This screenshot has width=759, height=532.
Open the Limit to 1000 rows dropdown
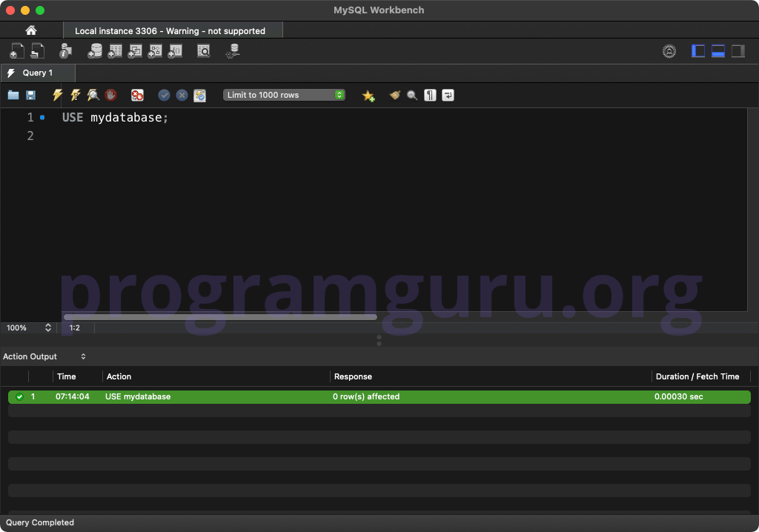(x=284, y=95)
